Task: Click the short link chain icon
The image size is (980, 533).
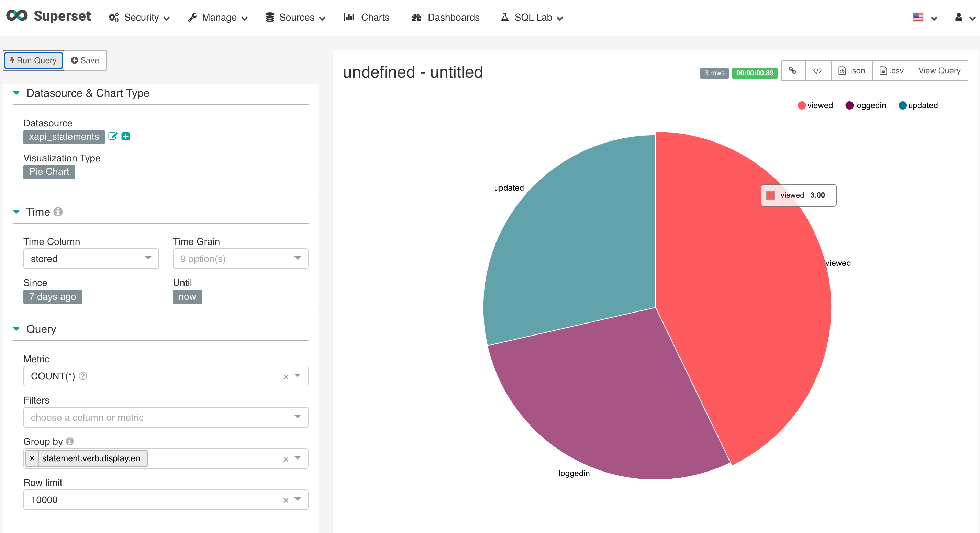Action: (792, 71)
